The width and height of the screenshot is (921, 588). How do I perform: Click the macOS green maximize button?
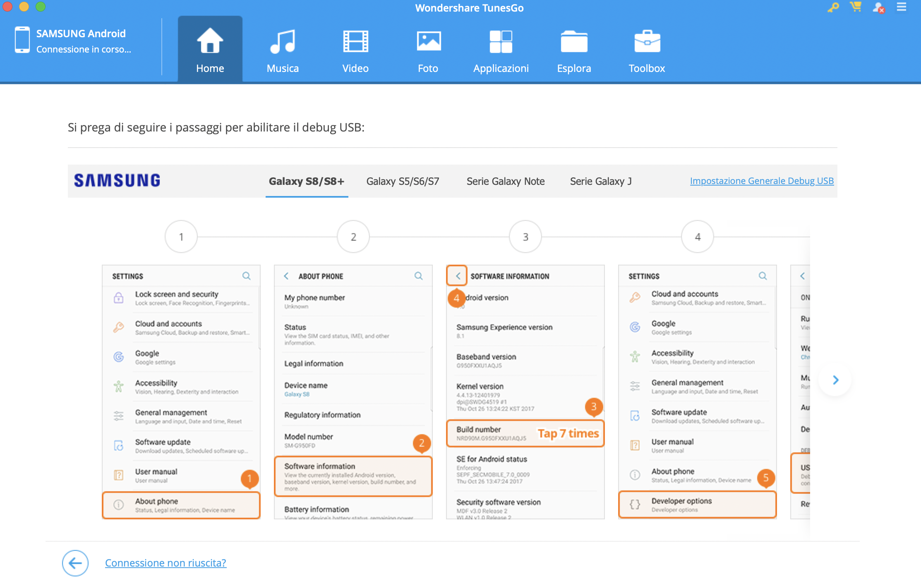pos(41,6)
